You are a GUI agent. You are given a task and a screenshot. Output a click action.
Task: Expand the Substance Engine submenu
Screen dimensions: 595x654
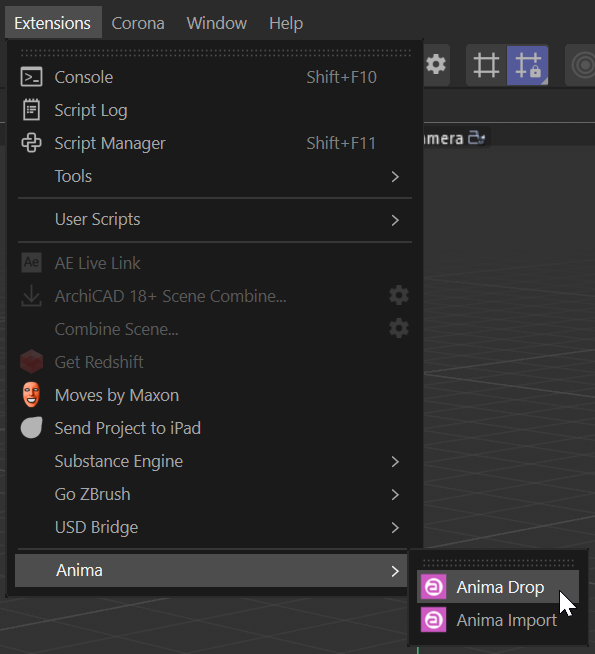click(215, 461)
